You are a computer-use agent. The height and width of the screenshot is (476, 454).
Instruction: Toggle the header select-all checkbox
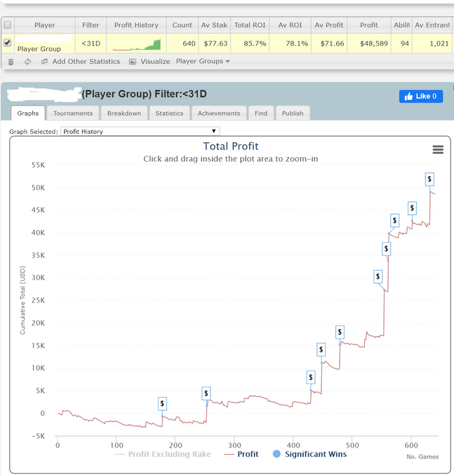[x=7, y=25]
